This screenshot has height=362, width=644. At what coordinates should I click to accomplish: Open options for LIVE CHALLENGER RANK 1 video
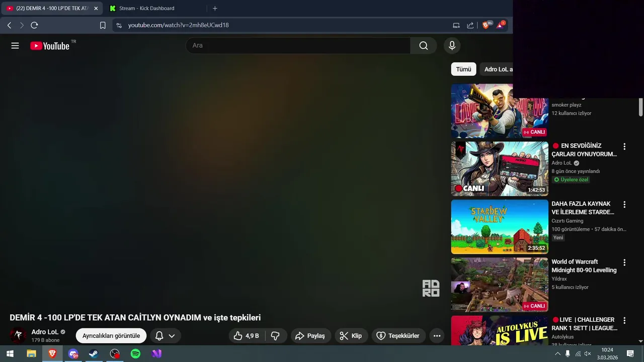(624, 320)
